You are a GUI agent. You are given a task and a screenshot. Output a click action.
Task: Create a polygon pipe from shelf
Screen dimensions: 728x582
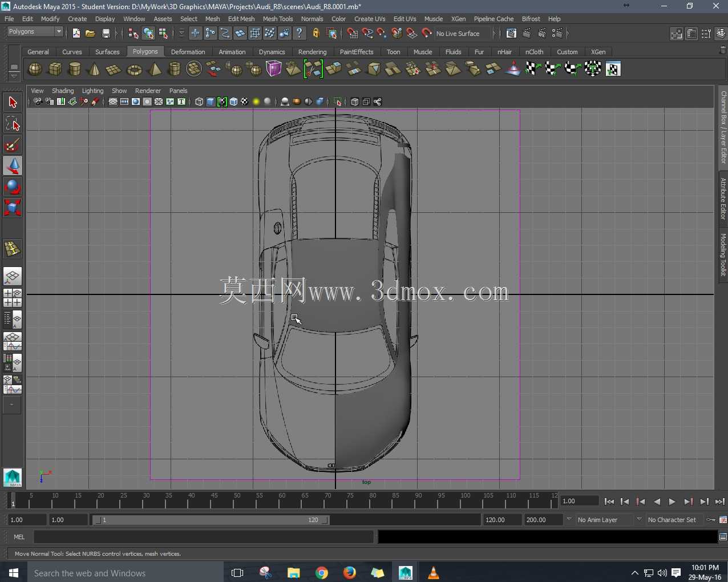coord(174,69)
